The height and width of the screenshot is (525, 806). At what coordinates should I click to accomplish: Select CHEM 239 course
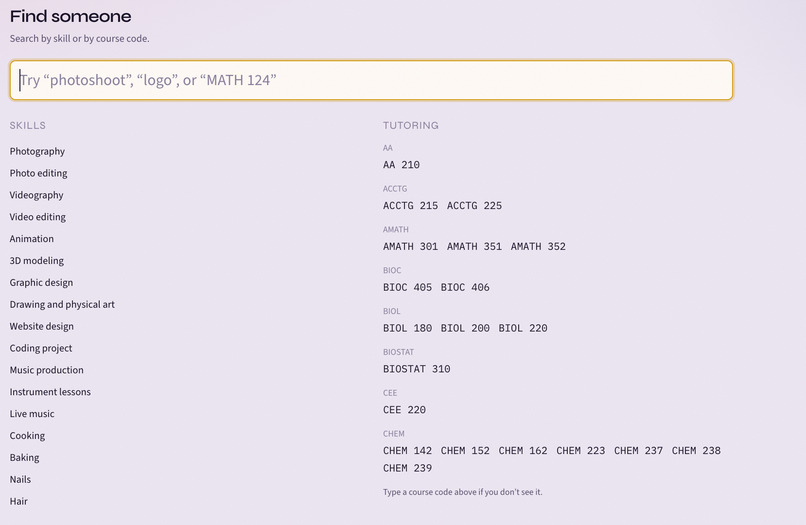click(x=408, y=468)
